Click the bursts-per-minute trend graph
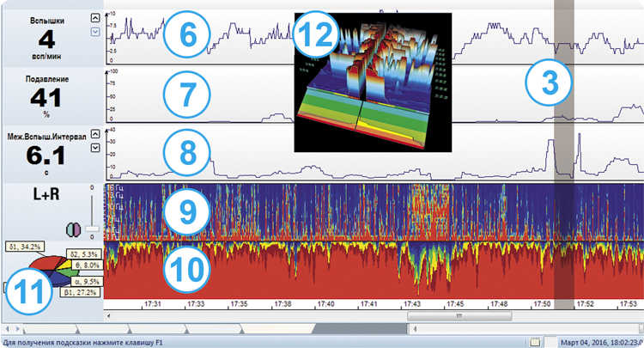 374,37
